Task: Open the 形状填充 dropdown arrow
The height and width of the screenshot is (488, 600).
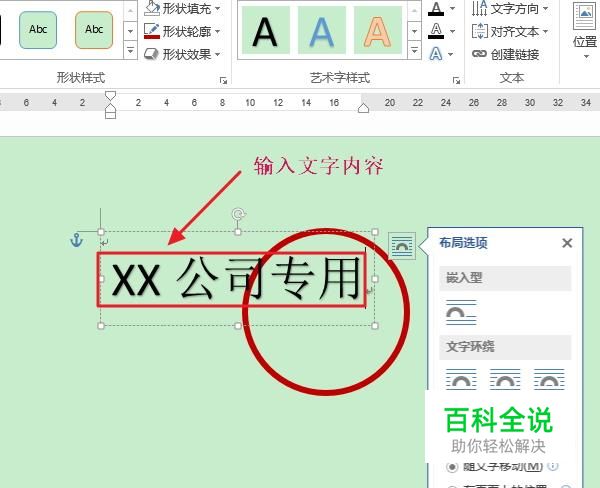Action: tap(218, 8)
